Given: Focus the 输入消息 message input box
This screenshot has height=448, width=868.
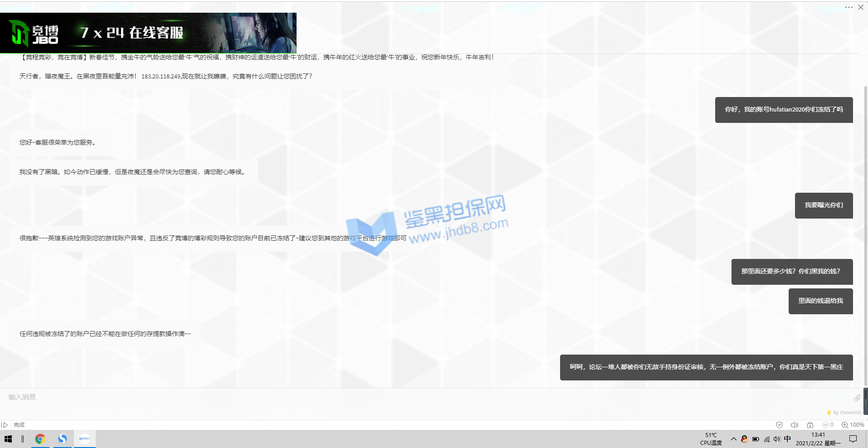Looking at the screenshot, I should 408,397.
